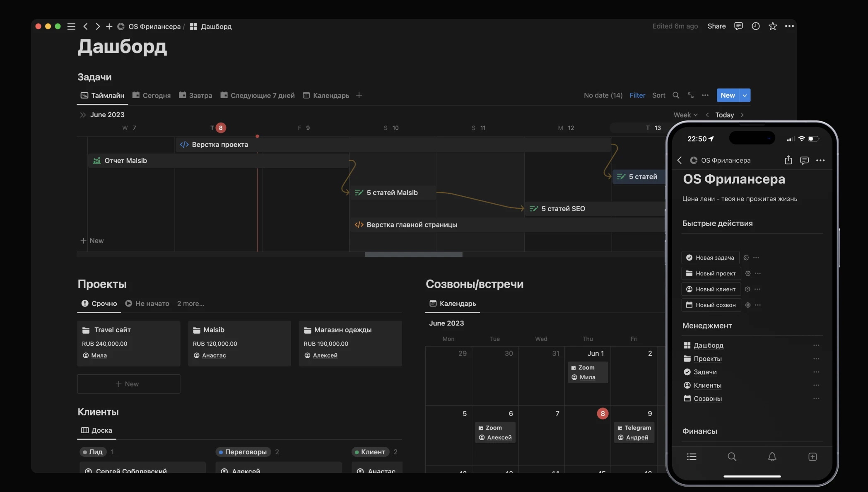The width and height of the screenshot is (868, 492).
Task: Tap settings gear next to Новая задача
Action: (746, 258)
